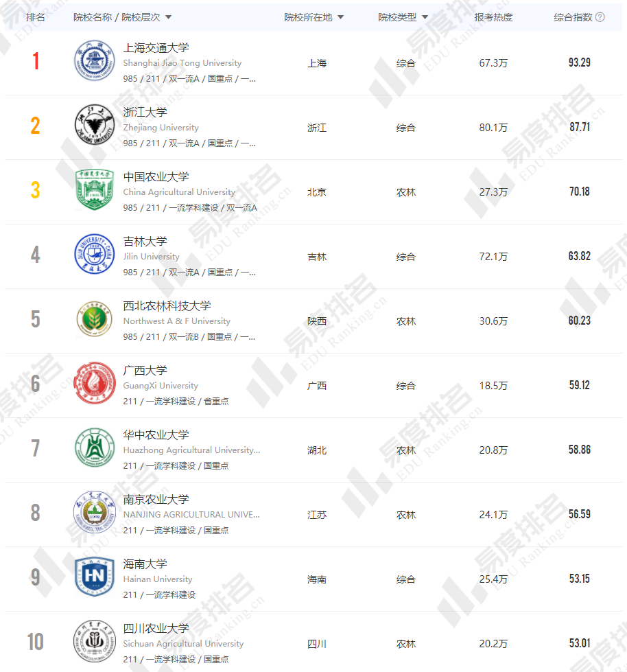627x672 pixels.
Task: Click the Huazhong Agricultural University logo
Action: click(x=95, y=449)
